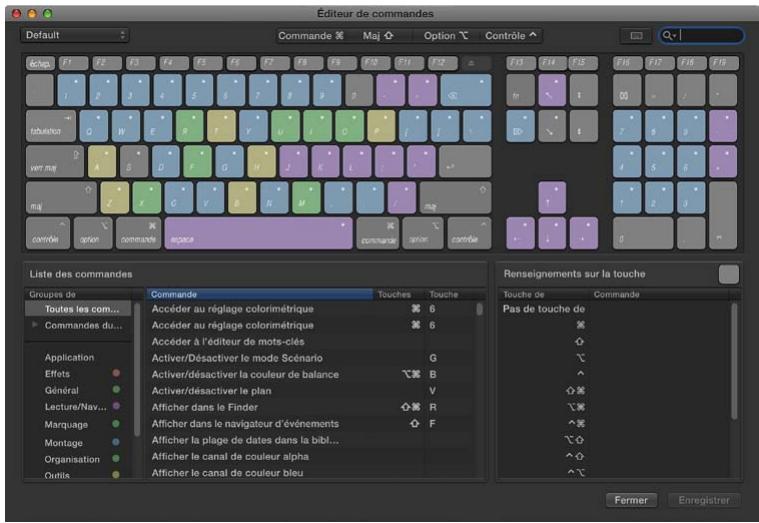The width and height of the screenshot is (759, 523).
Task: Toggle the Commande ⌘ modifier button
Action: 311,36
